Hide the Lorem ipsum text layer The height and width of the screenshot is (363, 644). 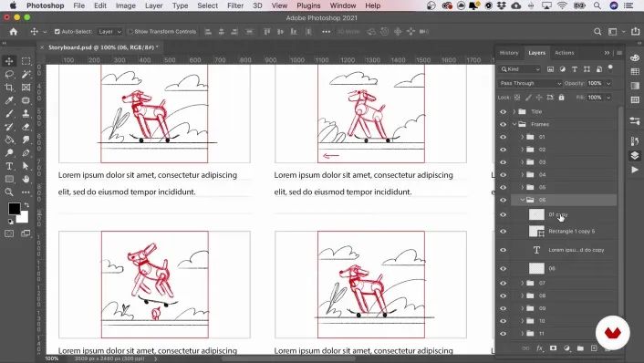click(504, 250)
